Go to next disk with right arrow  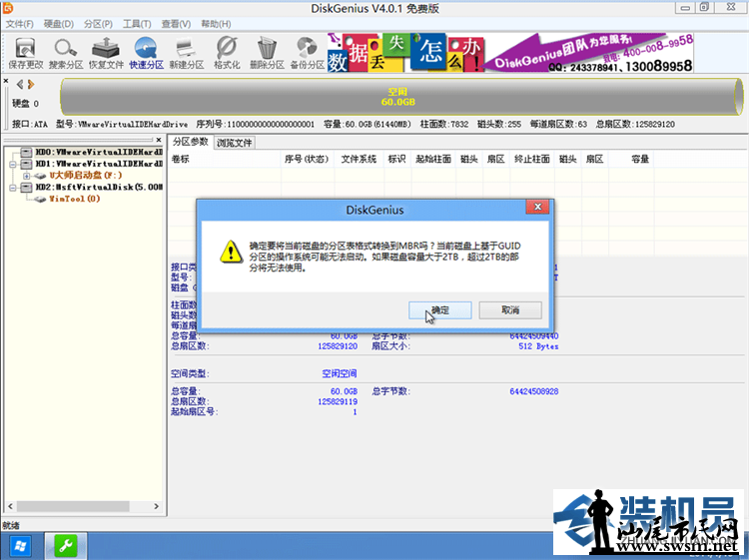(31, 85)
